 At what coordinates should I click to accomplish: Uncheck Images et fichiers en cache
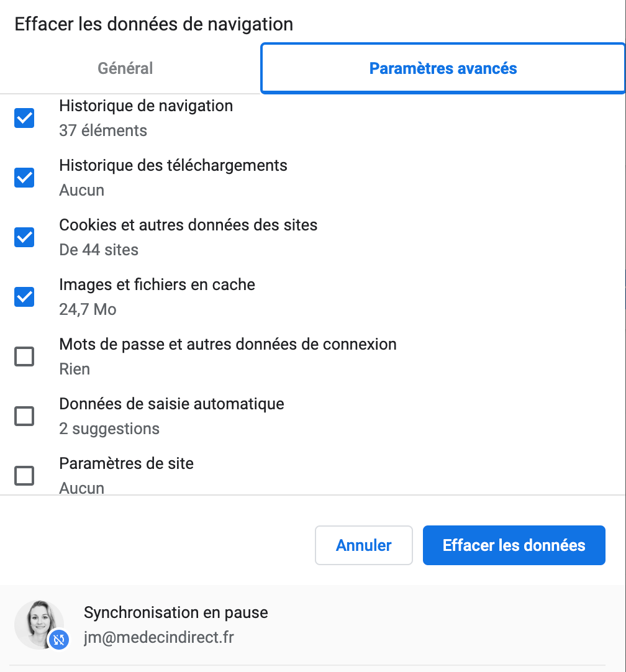tap(24, 297)
